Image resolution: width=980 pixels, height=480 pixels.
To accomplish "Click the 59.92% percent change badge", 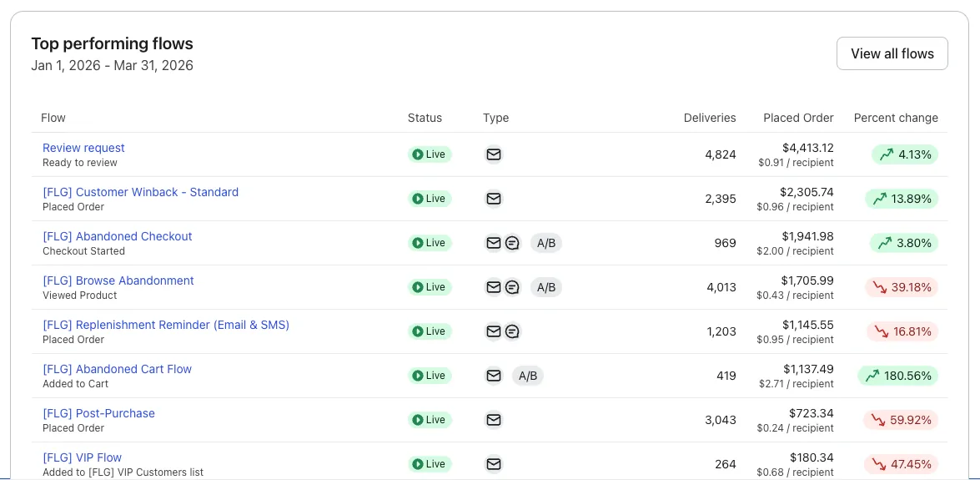I will (x=902, y=420).
